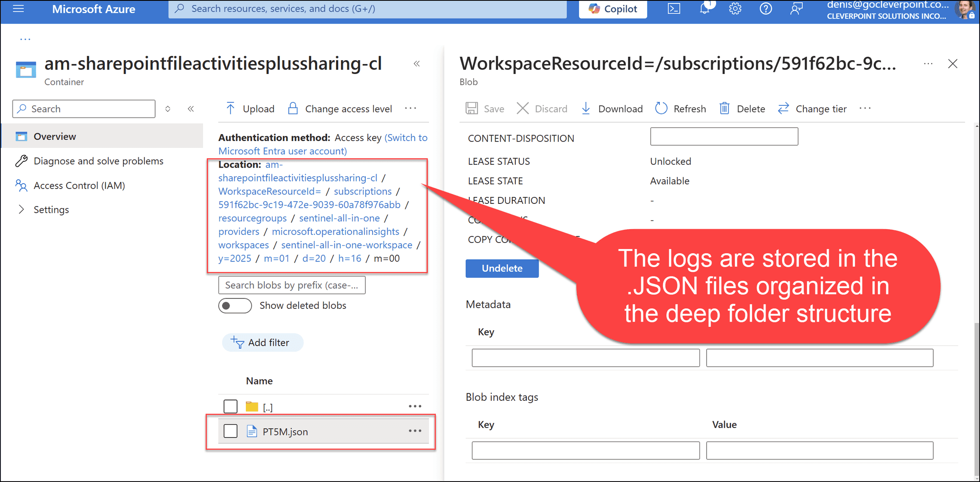Click the Refresh icon in the blob panel
The image size is (980, 482).
[661, 108]
